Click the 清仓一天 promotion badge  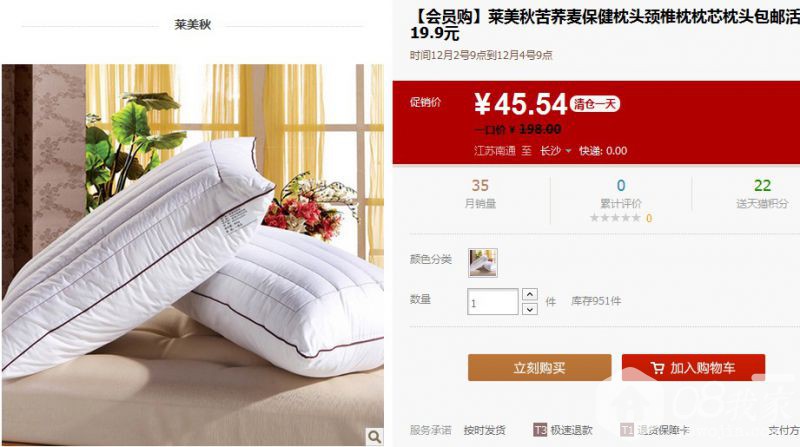(595, 104)
